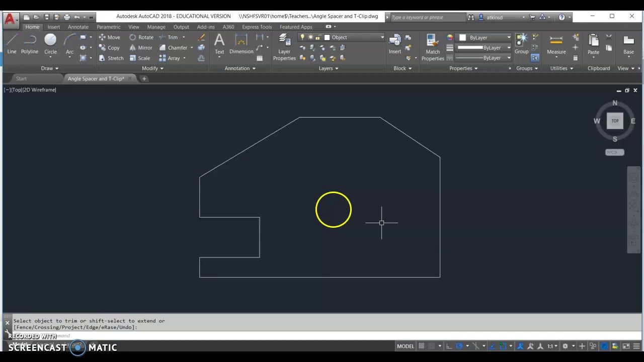Activate the Copy command
The width and height of the screenshot is (644, 362).
click(109, 48)
